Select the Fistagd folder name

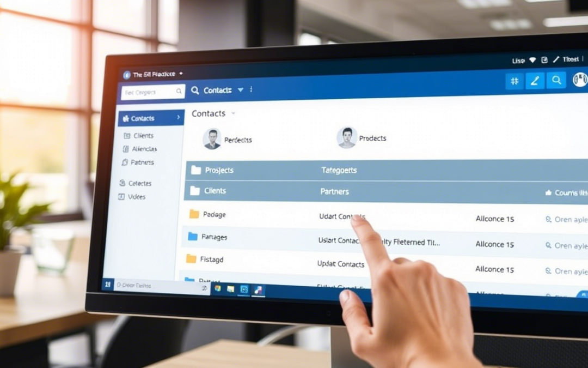[x=211, y=259]
